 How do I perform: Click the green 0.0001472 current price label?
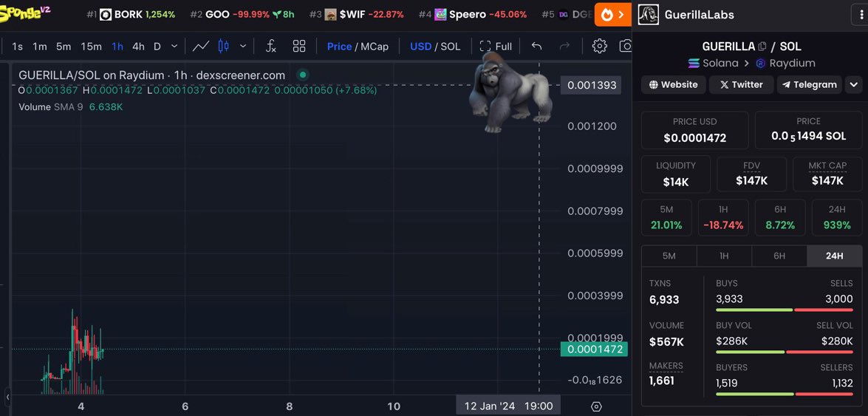pos(594,349)
